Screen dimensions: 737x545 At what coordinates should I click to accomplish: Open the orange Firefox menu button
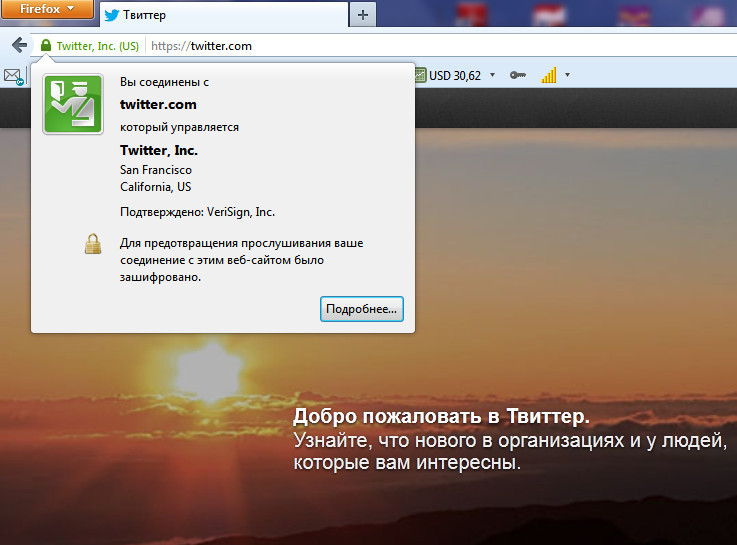point(47,10)
